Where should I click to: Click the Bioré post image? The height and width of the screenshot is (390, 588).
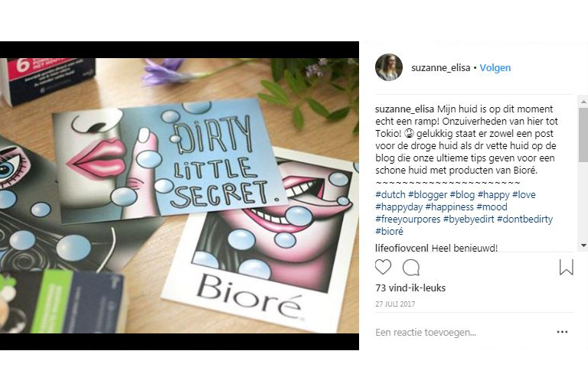point(179,196)
